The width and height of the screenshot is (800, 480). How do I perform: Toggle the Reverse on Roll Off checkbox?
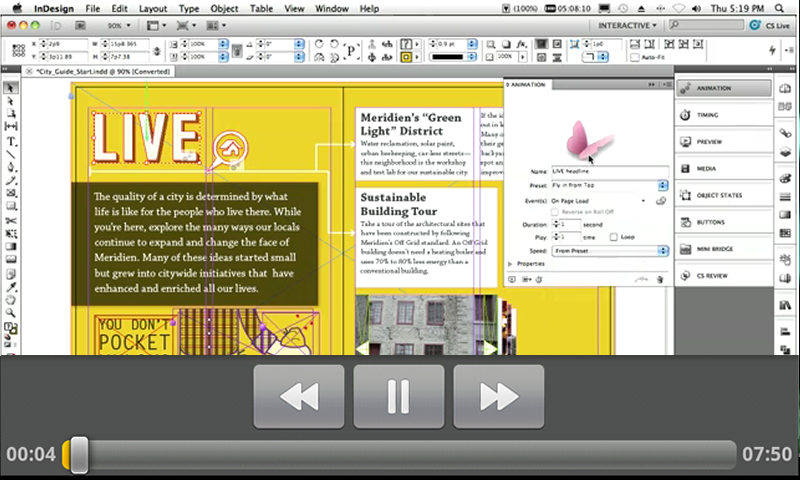[x=557, y=212]
